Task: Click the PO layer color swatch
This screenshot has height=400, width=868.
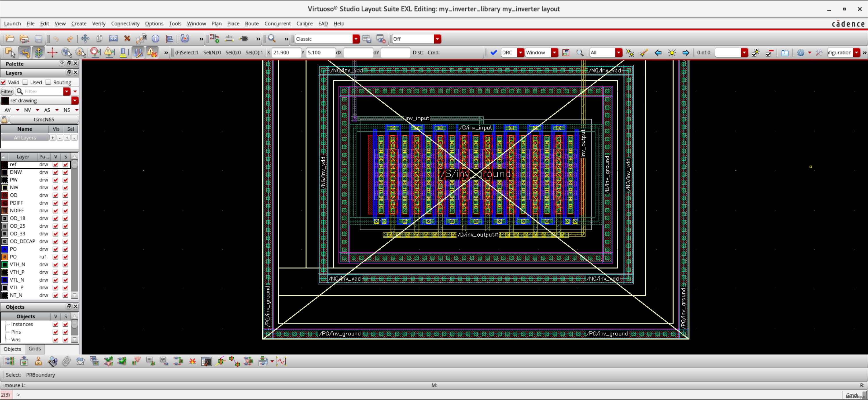Action: 5,249
